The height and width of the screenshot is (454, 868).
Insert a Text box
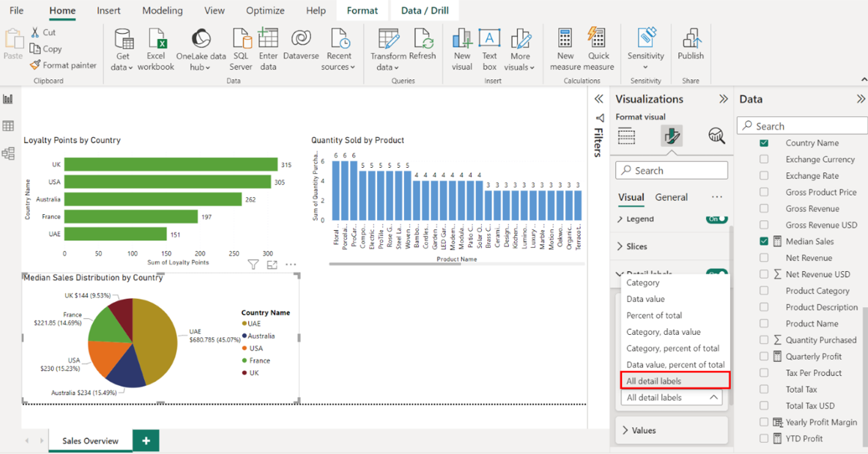489,39
